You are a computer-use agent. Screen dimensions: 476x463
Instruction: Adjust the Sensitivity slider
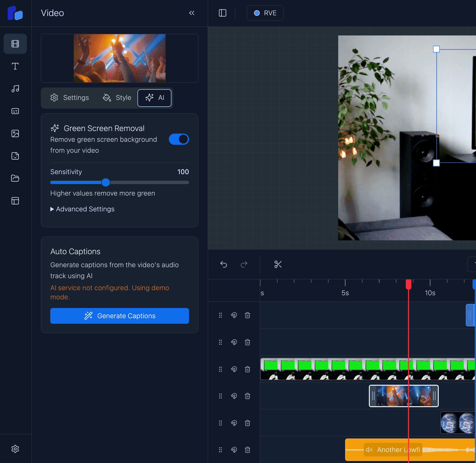(105, 182)
